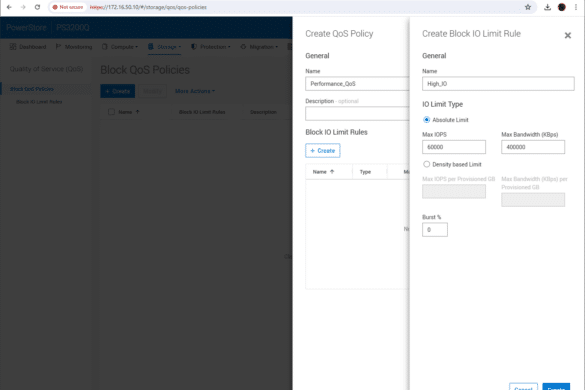Open the browser three-dot menu

(576, 7)
